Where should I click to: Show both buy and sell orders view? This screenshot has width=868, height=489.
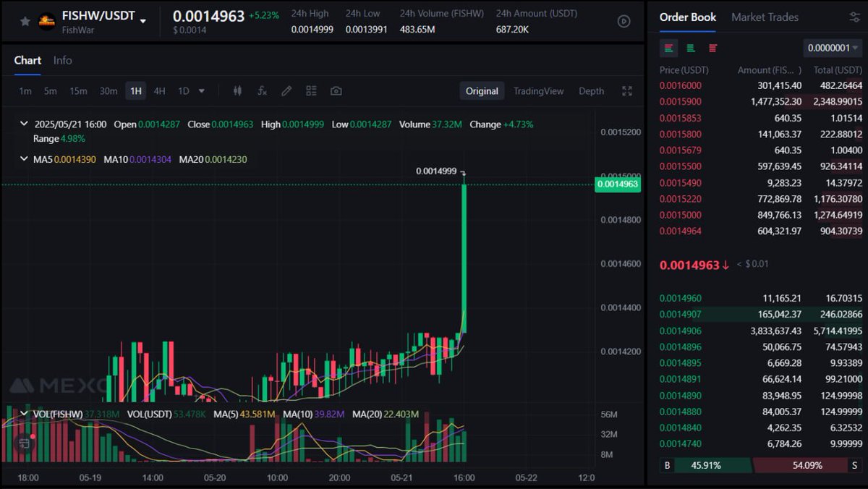(x=669, y=48)
